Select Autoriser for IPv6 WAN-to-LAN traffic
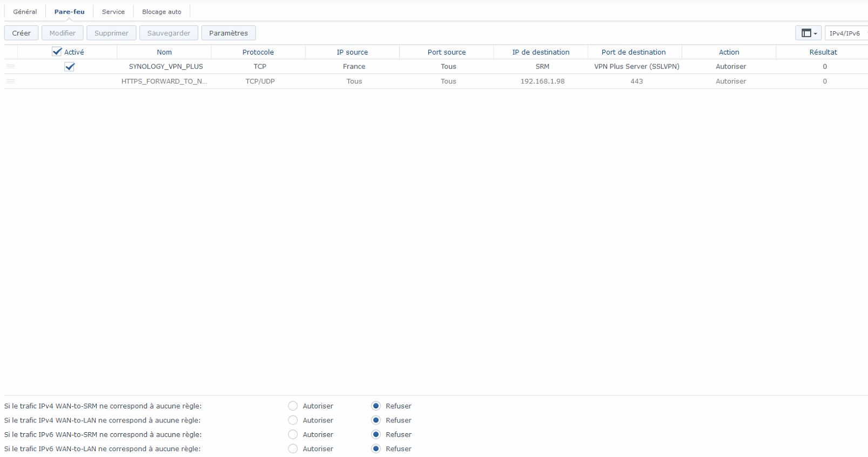This screenshot has height=457, width=868. tap(293, 448)
